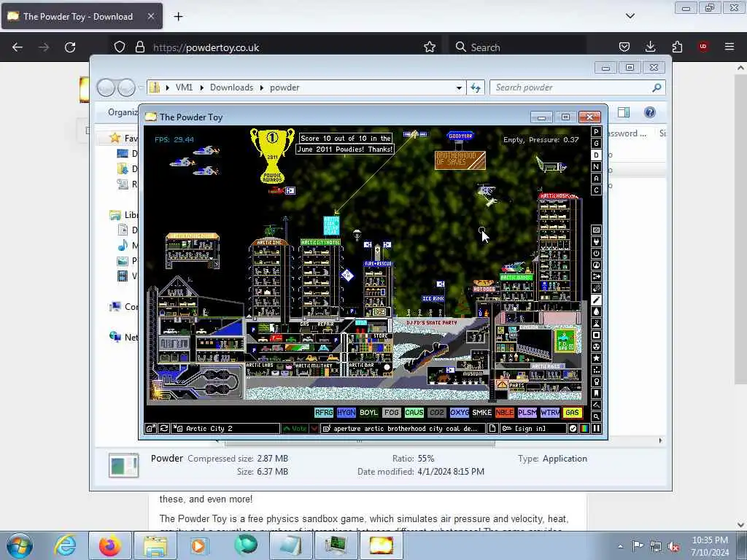Open the Force elements arrows icon
The height and width of the screenshot is (560, 747).
pyautogui.click(x=596, y=276)
